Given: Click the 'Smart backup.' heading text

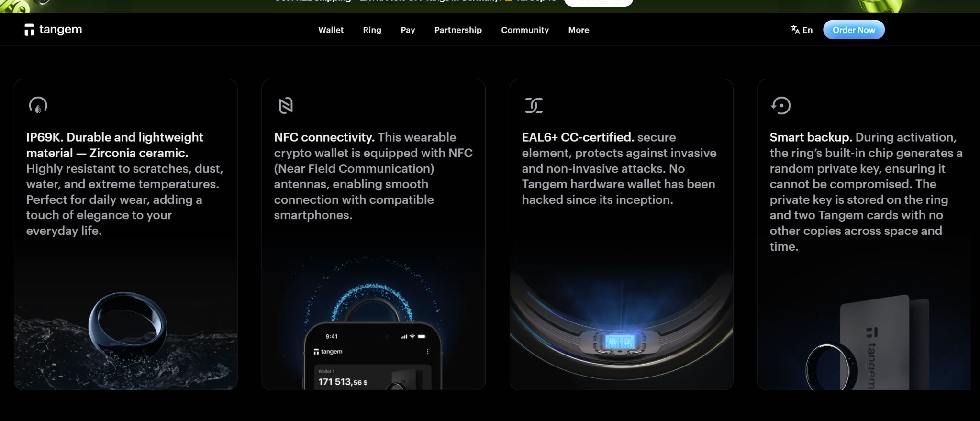Looking at the screenshot, I should (x=811, y=137).
